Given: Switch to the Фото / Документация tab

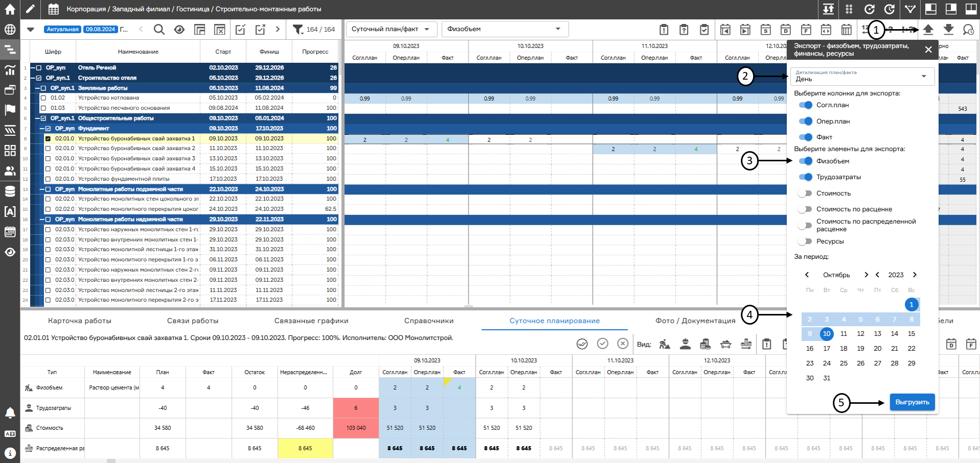Looking at the screenshot, I should [695, 321].
